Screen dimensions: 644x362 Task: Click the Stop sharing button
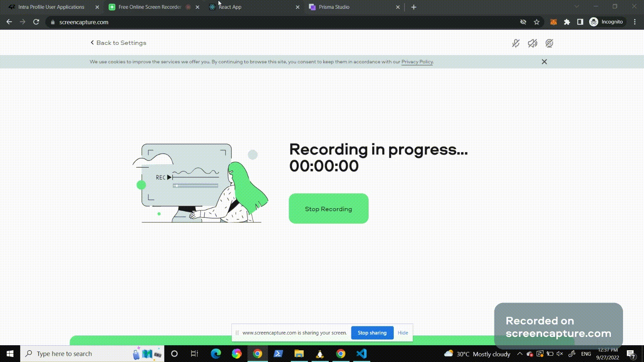(x=372, y=333)
